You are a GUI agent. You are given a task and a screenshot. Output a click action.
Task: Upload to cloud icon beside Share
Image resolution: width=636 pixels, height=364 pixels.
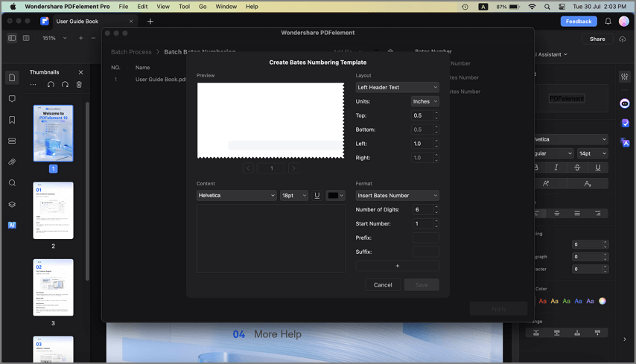[622, 39]
